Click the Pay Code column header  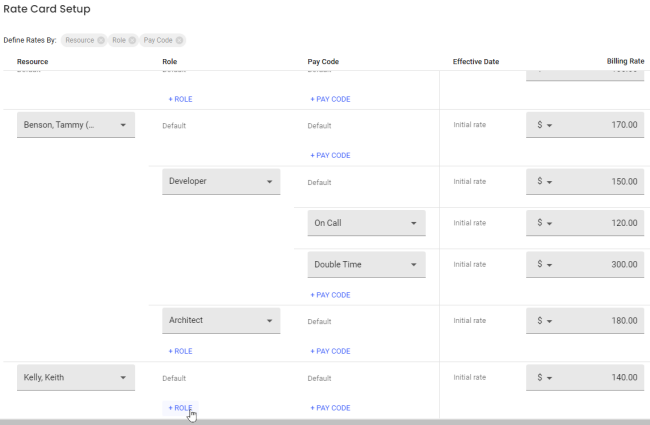(323, 61)
